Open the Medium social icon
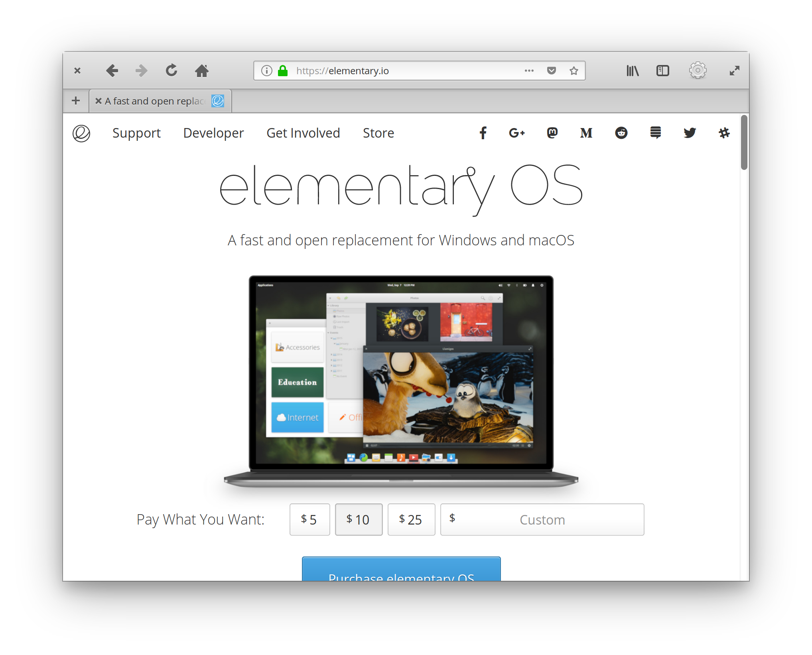812x655 pixels. (586, 132)
